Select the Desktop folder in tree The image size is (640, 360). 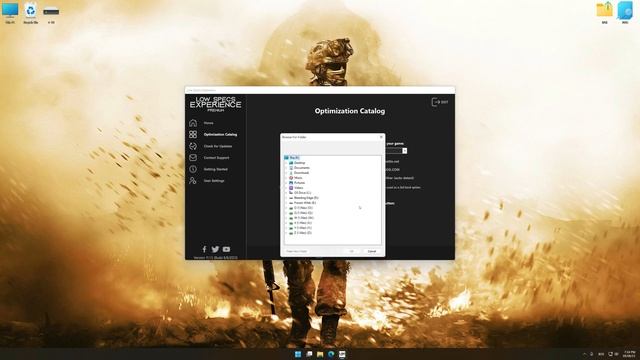coord(297,162)
